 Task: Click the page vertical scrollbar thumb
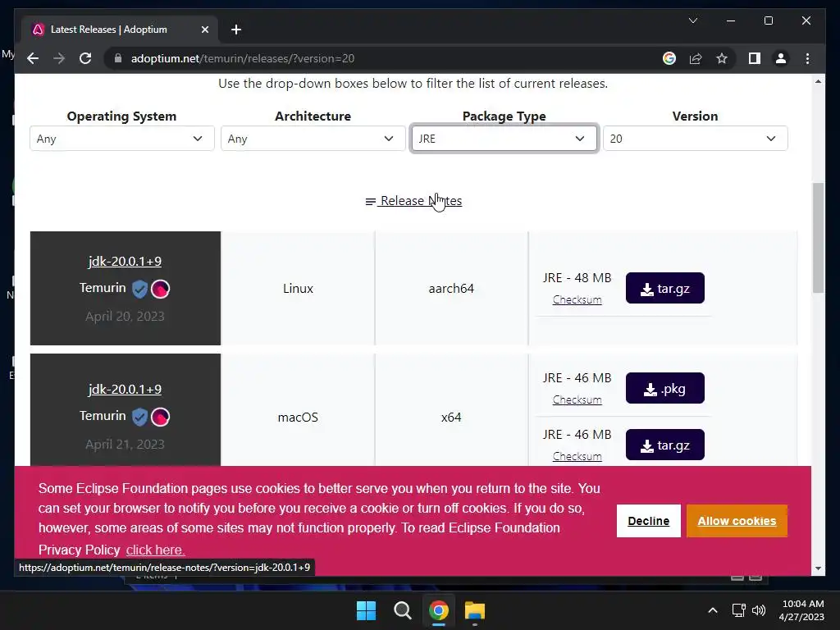(x=818, y=237)
